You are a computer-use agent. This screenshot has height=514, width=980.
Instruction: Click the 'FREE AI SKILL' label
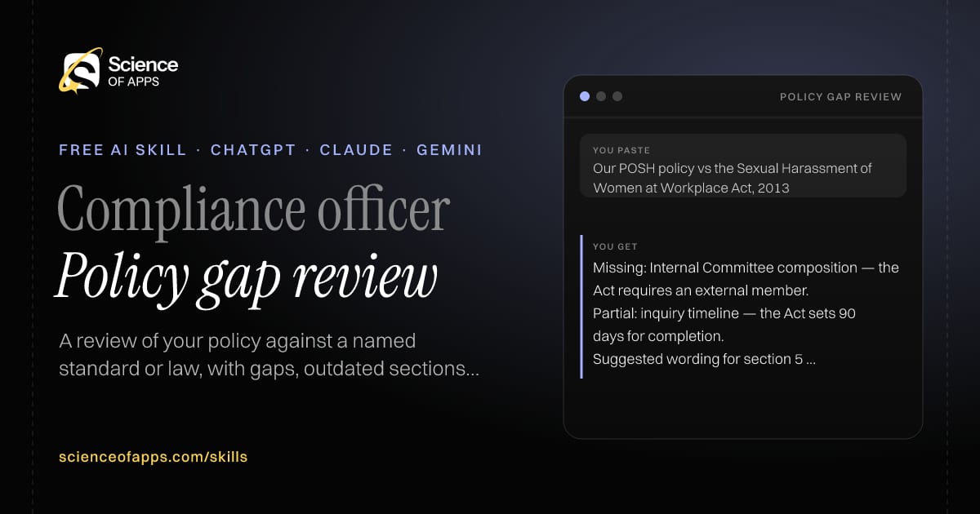point(122,150)
